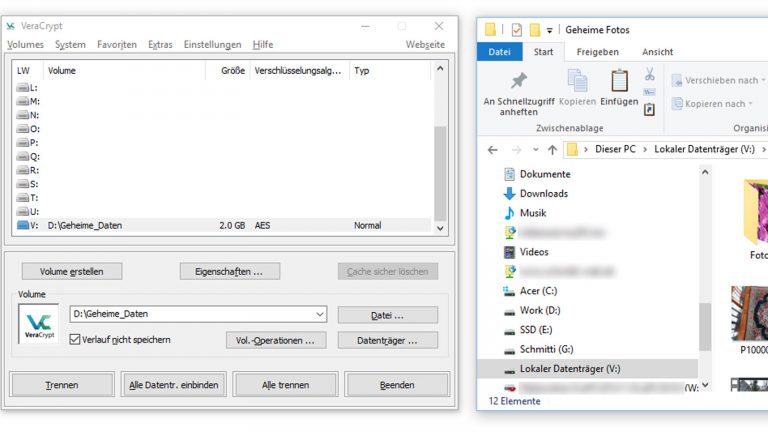This screenshot has width=768, height=432.
Task: Click the Einfügen clipboard icon
Action: click(619, 81)
